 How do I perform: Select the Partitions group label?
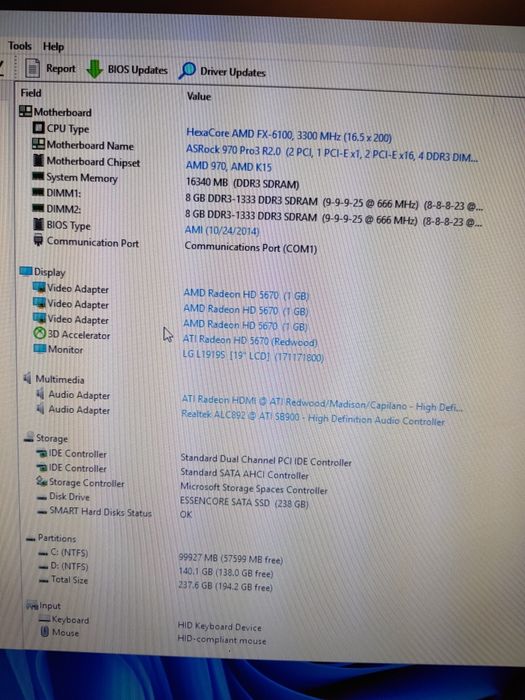click(57, 538)
